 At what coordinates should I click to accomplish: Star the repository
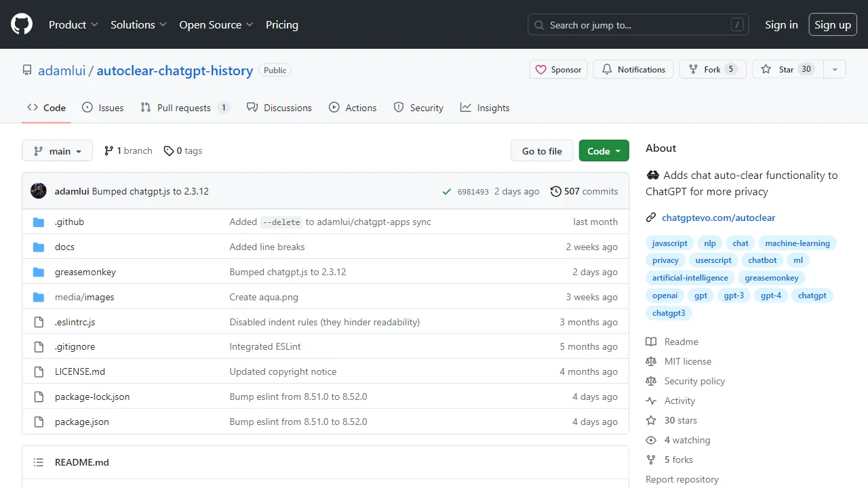787,69
